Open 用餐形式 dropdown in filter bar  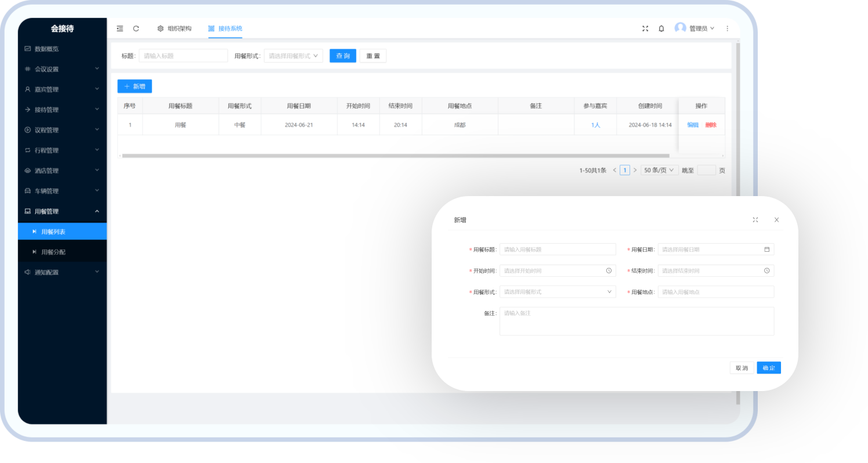(293, 56)
